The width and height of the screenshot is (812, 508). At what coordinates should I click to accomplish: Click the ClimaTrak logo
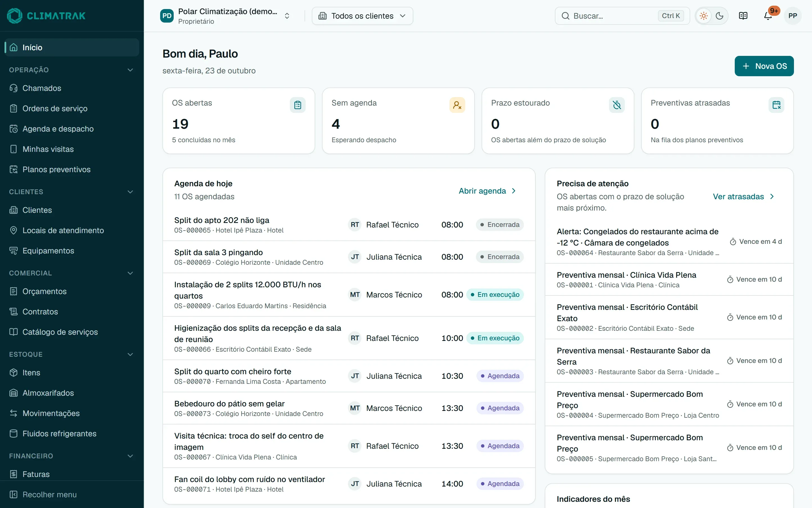pyautogui.click(x=46, y=16)
